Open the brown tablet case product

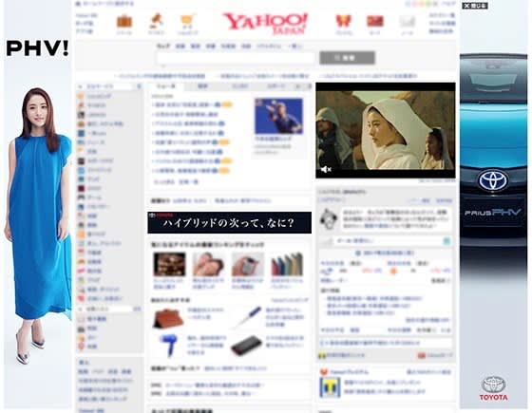tap(168, 319)
